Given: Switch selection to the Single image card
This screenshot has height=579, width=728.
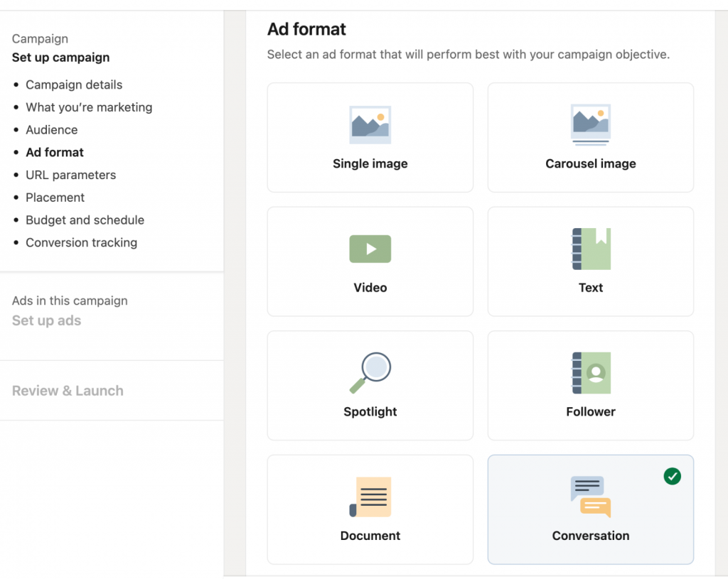Looking at the screenshot, I should tap(370, 137).
